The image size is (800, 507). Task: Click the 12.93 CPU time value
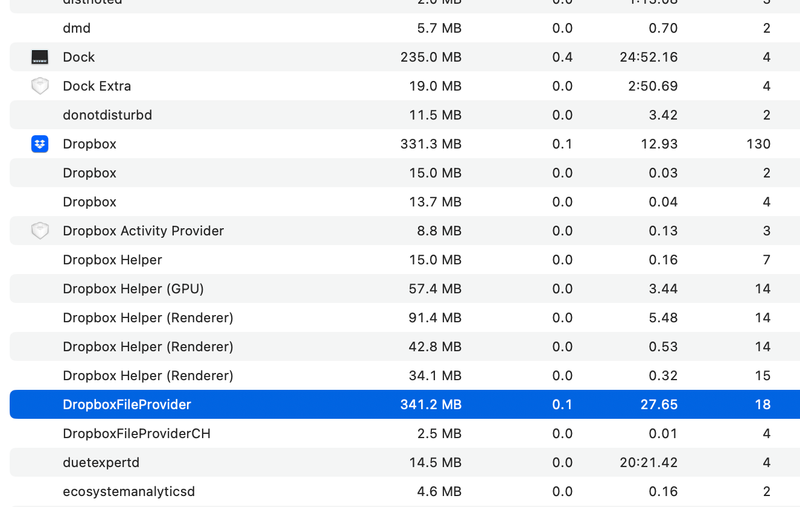coord(659,144)
